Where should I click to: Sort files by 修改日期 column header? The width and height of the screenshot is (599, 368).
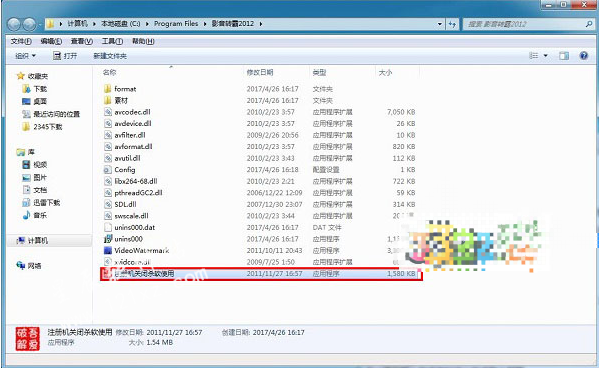tap(260, 72)
